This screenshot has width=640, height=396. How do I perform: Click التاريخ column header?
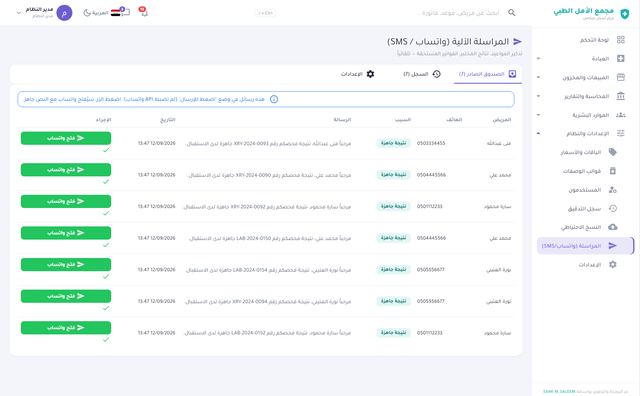[x=168, y=120]
